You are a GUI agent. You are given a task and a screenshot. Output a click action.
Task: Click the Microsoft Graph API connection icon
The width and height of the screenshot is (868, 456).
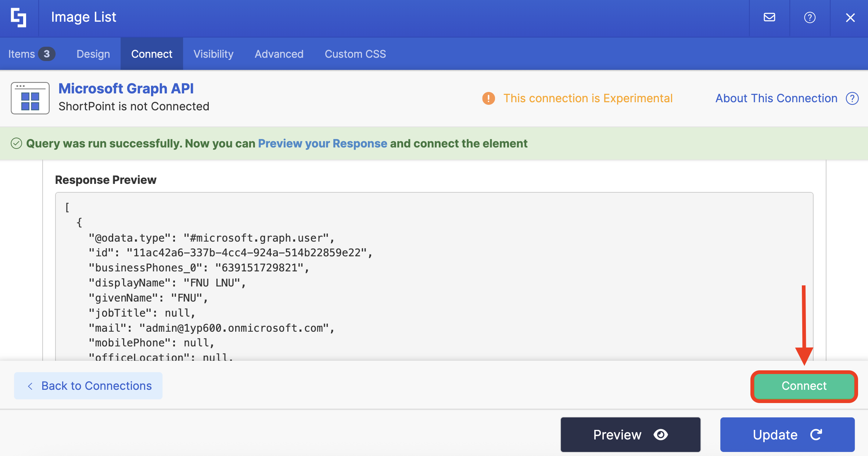pyautogui.click(x=30, y=98)
